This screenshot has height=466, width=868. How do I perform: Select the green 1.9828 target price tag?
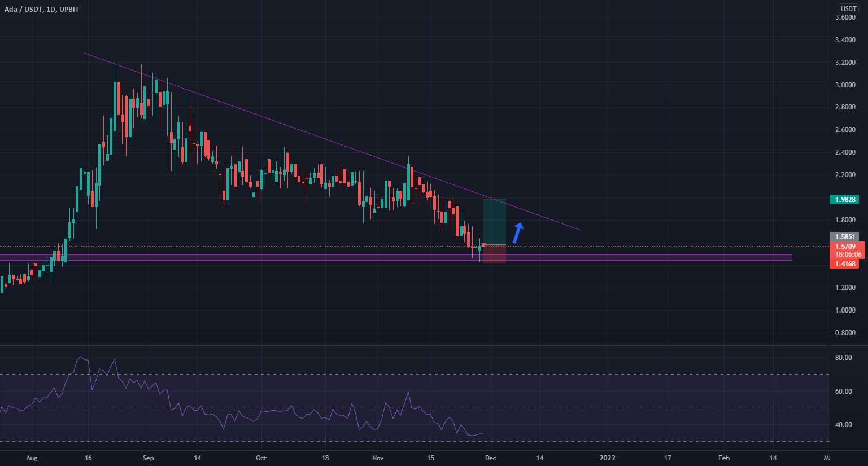(x=844, y=200)
